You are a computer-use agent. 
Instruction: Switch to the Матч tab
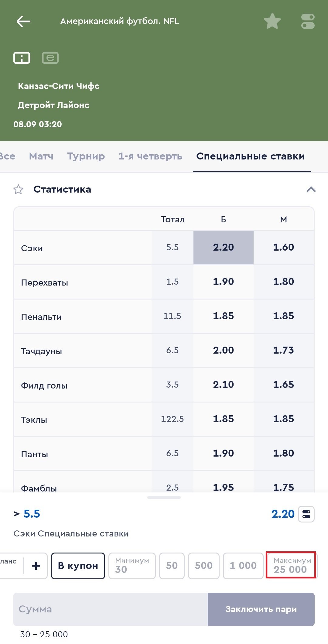click(41, 156)
